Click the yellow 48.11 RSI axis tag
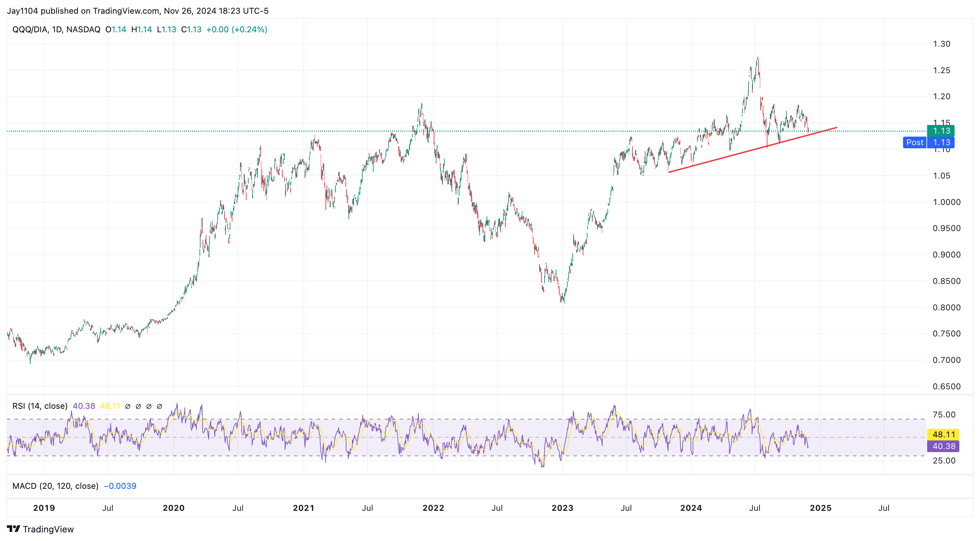 [943, 435]
